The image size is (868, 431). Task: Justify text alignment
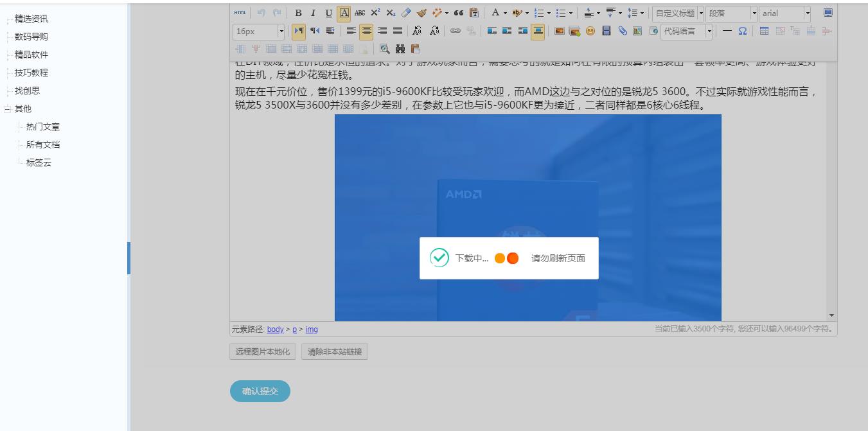398,31
